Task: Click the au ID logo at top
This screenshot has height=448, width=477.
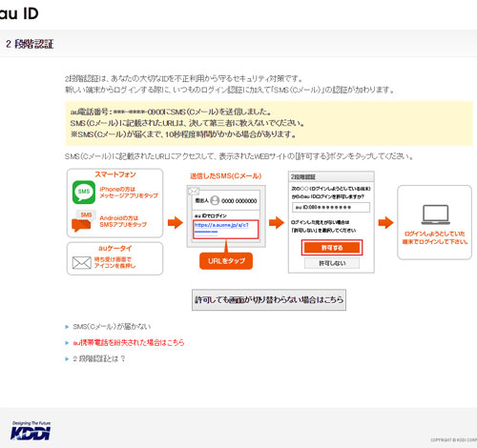Action: [x=19, y=13]
